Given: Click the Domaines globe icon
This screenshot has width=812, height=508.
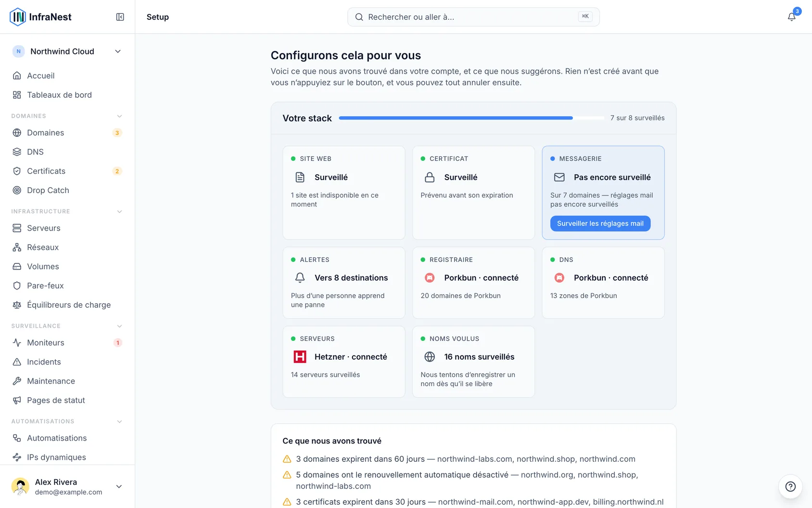Looking at the screenshot, I should 17,132.
